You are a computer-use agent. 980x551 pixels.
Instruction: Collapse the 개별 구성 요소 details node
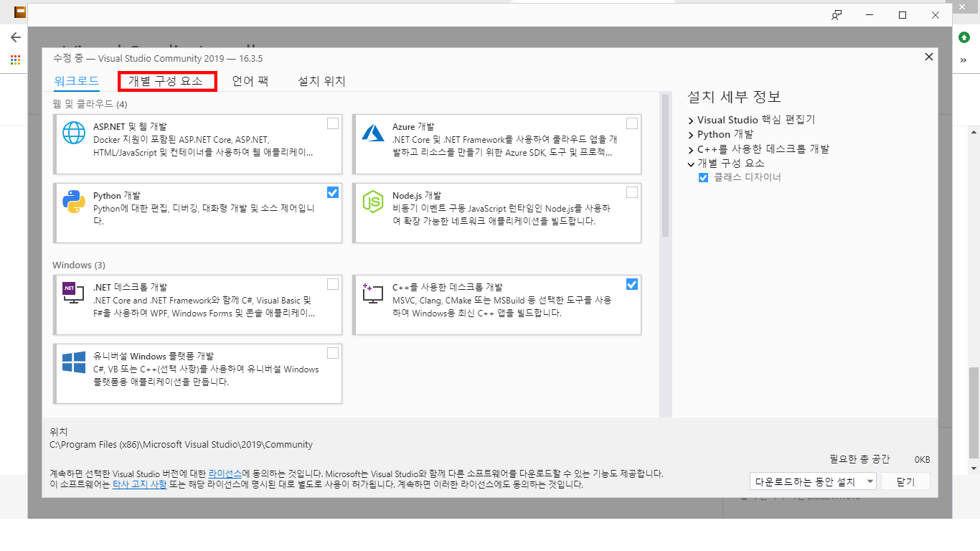691,164
